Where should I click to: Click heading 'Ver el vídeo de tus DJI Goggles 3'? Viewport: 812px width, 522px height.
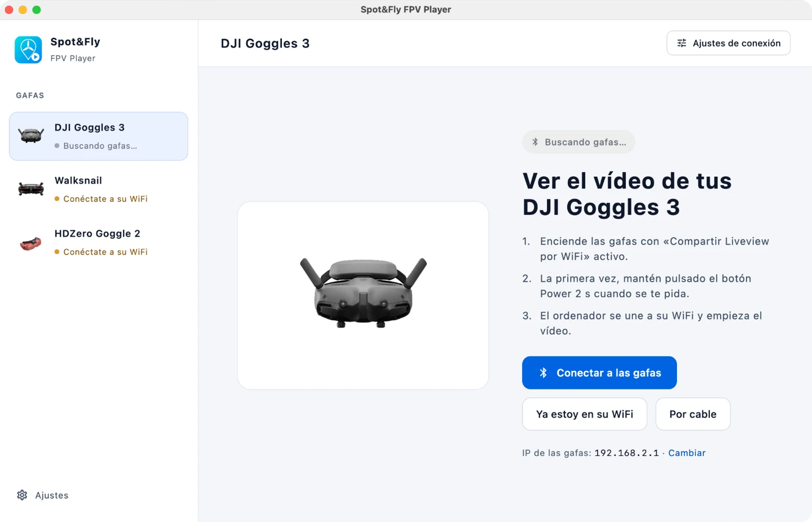(x=627, y=194)
